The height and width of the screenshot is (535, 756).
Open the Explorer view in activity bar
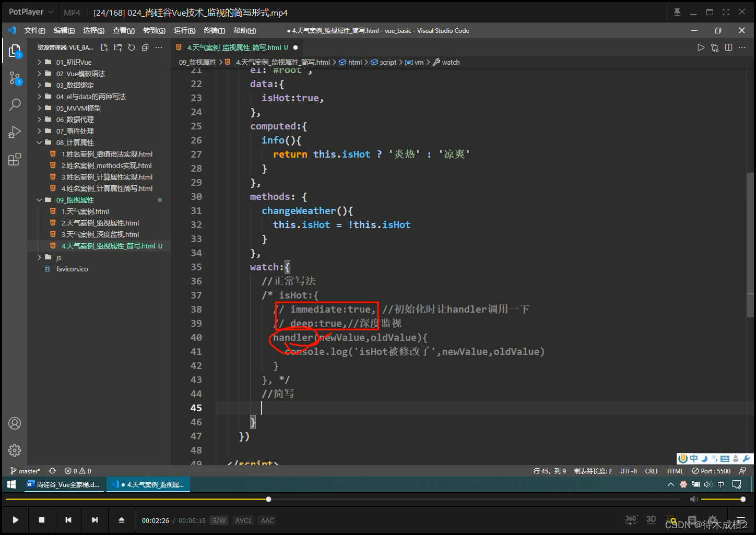[x=15, y=51]
